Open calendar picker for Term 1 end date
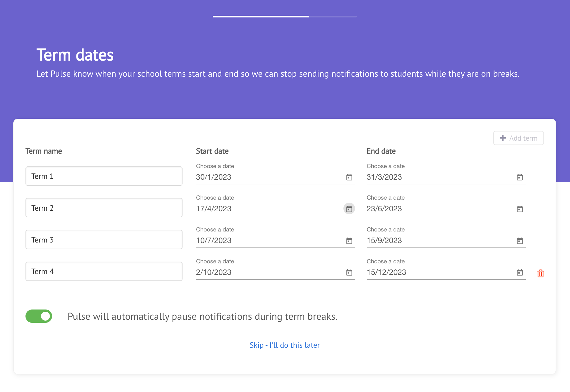 (520, 177)
